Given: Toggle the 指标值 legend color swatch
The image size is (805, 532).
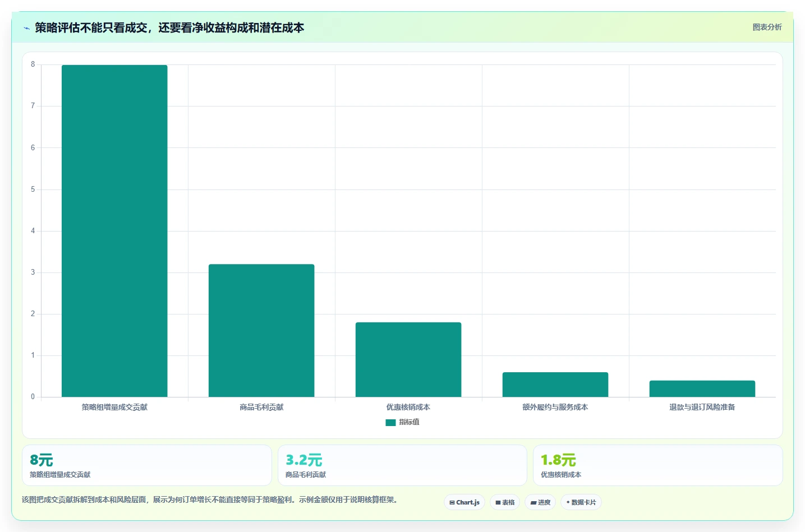Looking at the screenshot, I should pos(390,422).
